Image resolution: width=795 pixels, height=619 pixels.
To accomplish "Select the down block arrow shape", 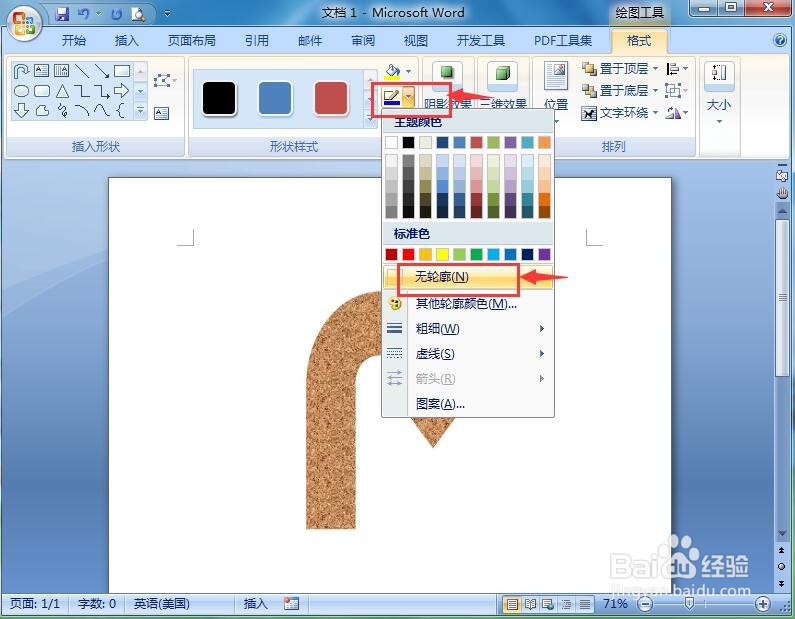I will [x=21, y=110].
